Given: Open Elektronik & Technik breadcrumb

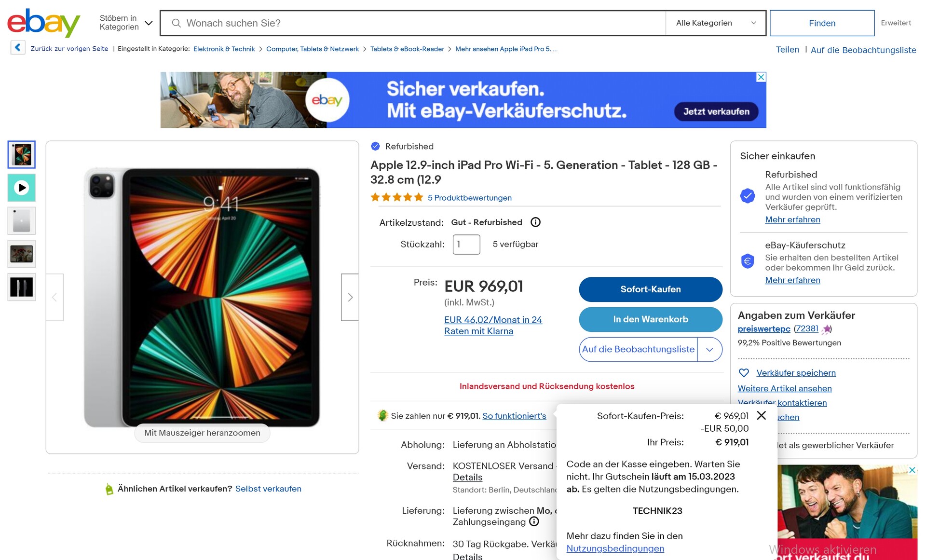Looking at the screenshot, I should pos(224,49).
